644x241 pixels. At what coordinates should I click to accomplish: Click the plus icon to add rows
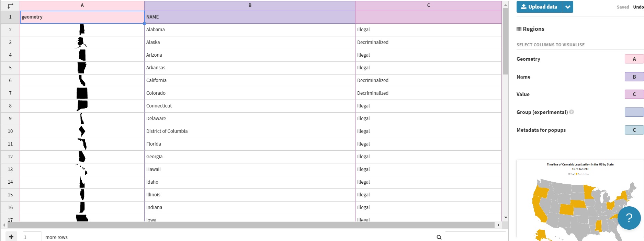click(11, 237)
